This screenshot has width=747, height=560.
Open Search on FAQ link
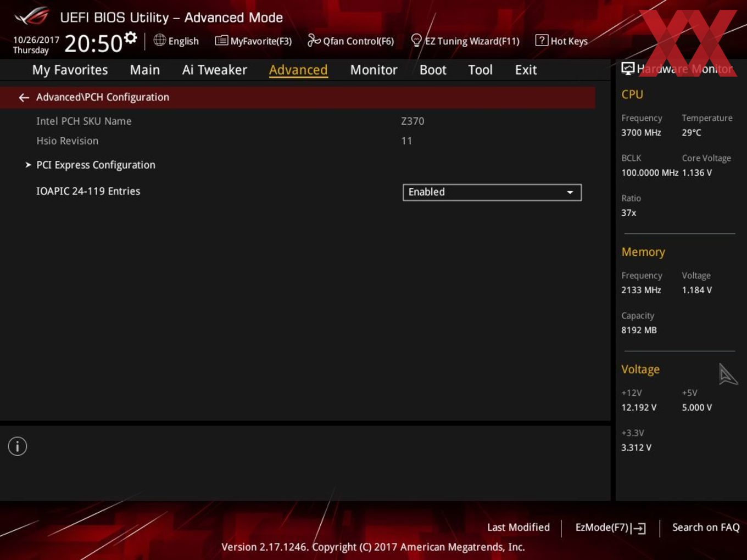(x=706, y=527)
